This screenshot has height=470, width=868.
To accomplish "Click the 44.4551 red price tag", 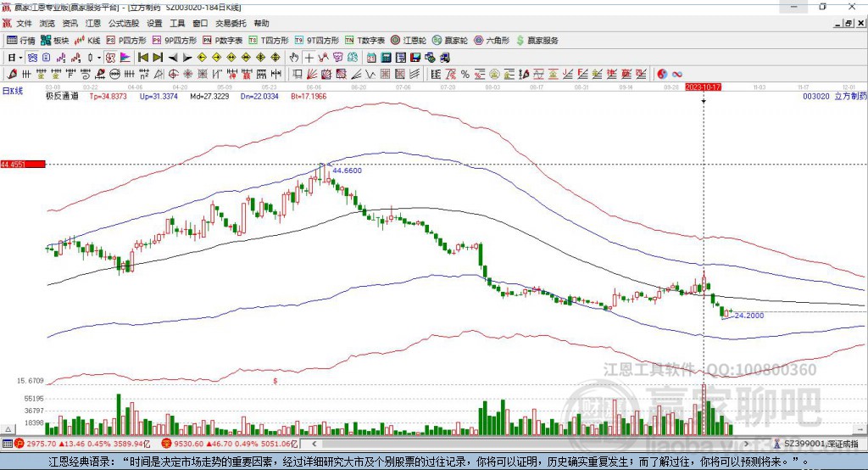I will tap(23, 164).
